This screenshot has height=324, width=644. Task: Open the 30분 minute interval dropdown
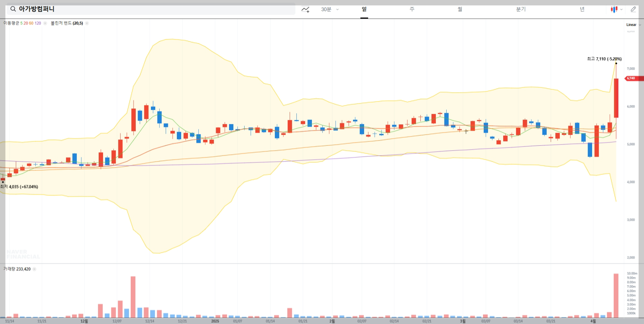click(x=330, y=9)
